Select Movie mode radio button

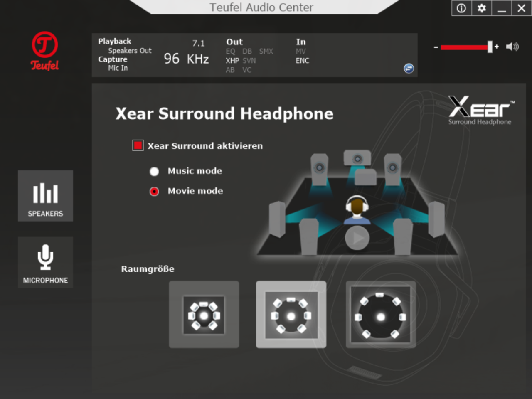[154, 191]
